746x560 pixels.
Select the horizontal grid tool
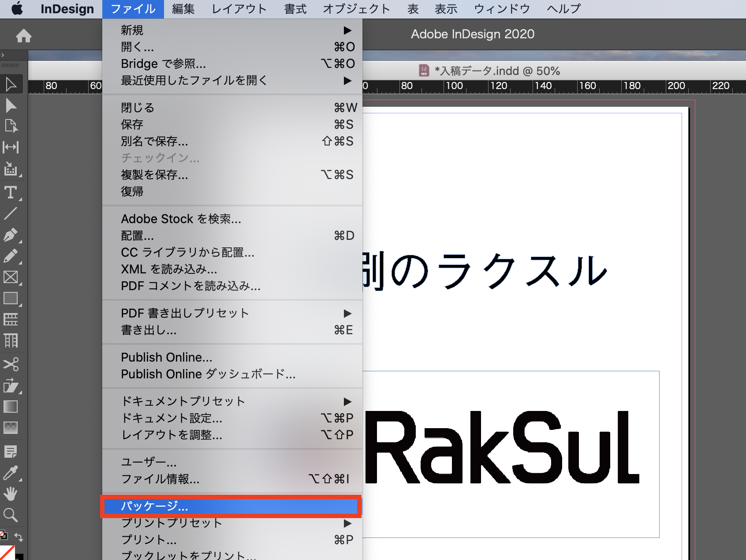click(x=11, y=319)
